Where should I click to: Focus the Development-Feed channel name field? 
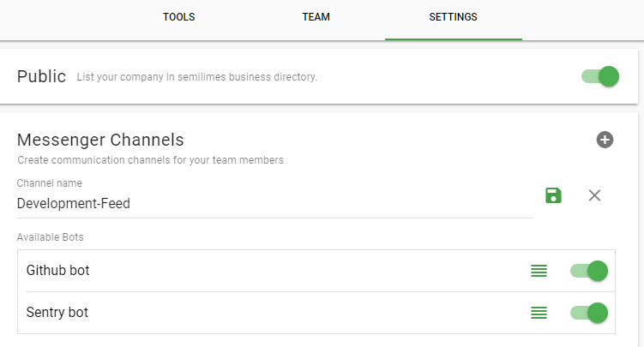pos(274,203)
